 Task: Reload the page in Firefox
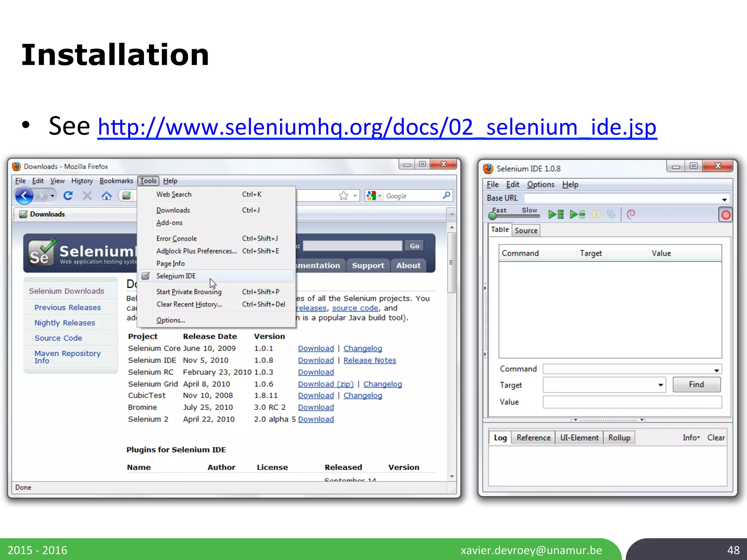click(x=68, y=196)
